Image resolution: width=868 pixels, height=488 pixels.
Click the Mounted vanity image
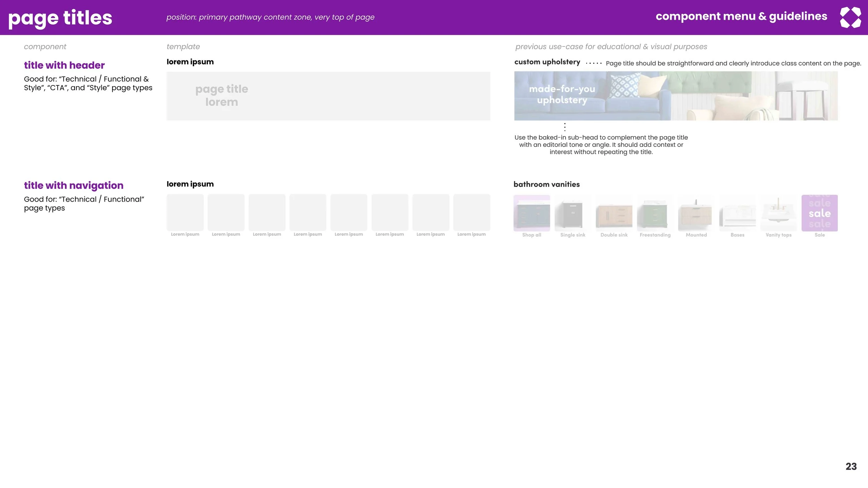[x=696, y=213]
